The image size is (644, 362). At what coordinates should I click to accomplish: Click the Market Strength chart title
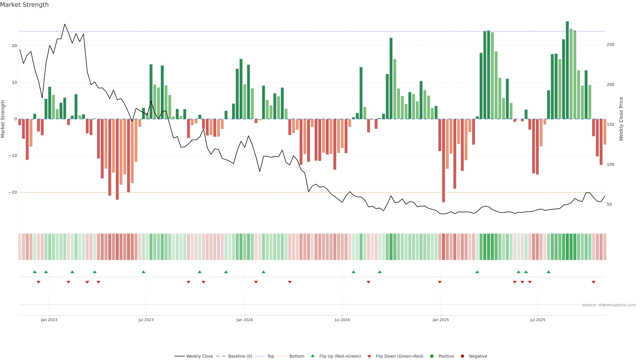(x=24, y=5)
